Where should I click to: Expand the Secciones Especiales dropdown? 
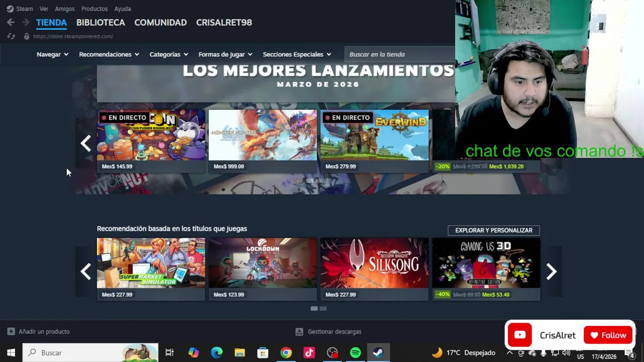297,54
